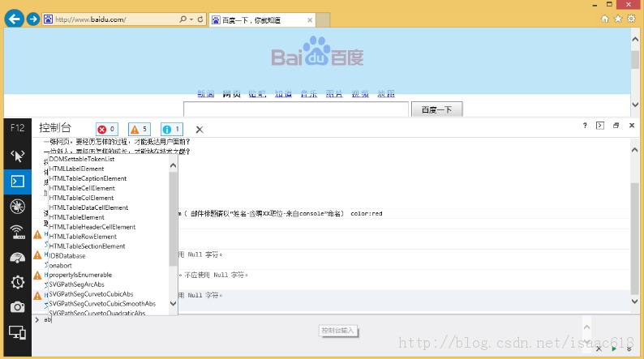Click the console output scroll-down arrow

635,301
